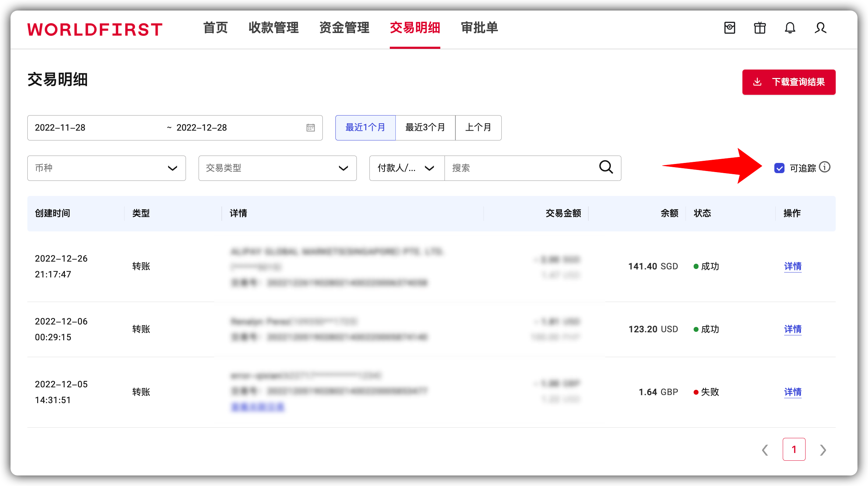This screenshot has width=868, height=486.
Task: Select the 最近3个月 time range option
Action: pyautogui.click(x=425, y=127)
